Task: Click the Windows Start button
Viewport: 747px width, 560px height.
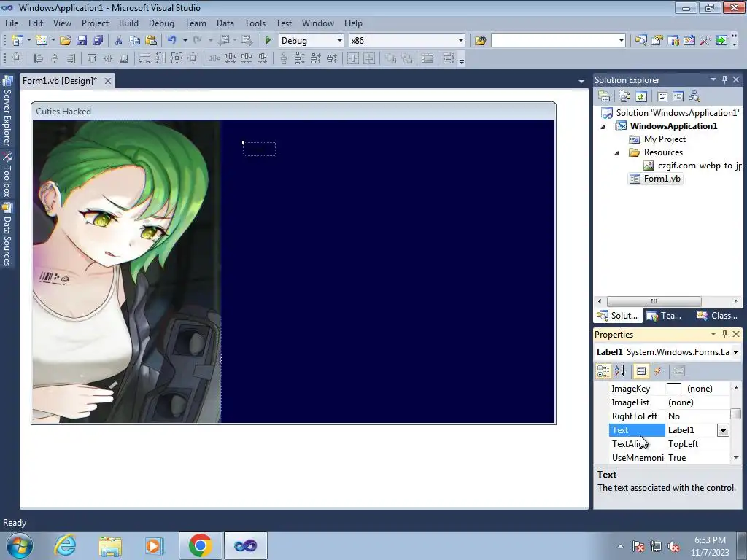Action: pyautogui.click(x=20, y=545)
